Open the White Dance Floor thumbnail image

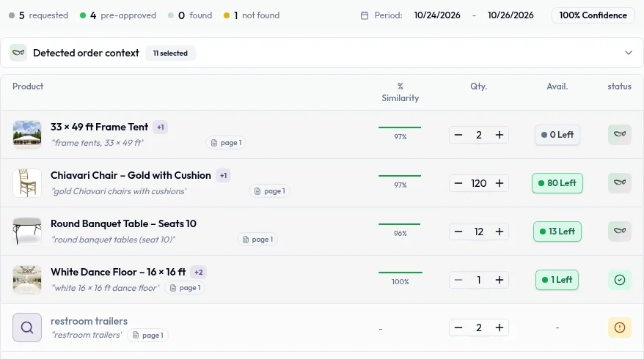click(27, 280)
